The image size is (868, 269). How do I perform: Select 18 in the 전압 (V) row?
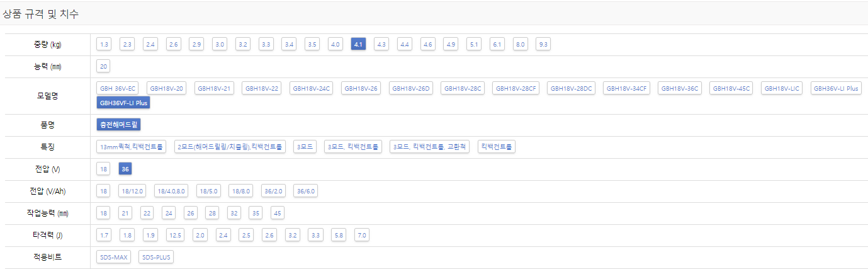(x=104, y=169)
